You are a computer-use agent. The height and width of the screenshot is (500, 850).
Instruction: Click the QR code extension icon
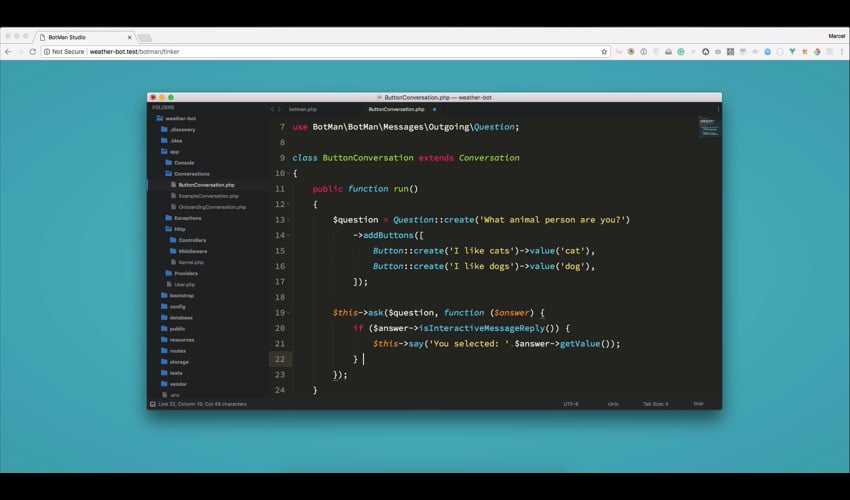coord(730,52)
